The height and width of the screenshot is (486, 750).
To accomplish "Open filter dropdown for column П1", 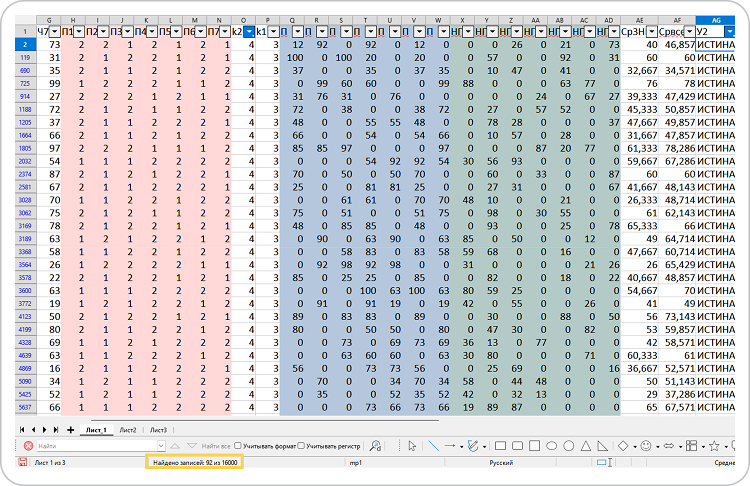I will pos(79,32).
